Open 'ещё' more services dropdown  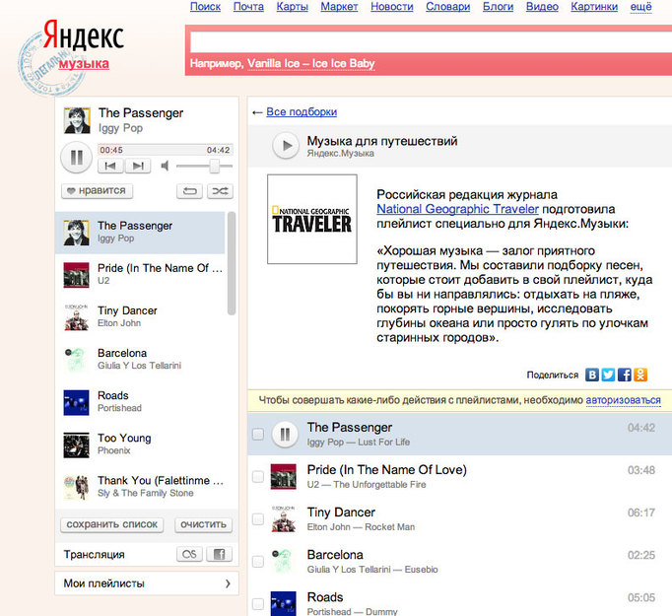640,7
